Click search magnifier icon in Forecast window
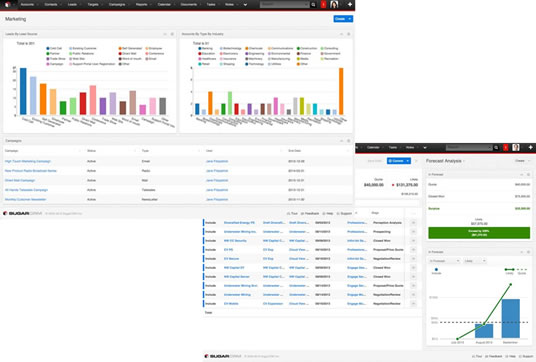 [496, 148]
